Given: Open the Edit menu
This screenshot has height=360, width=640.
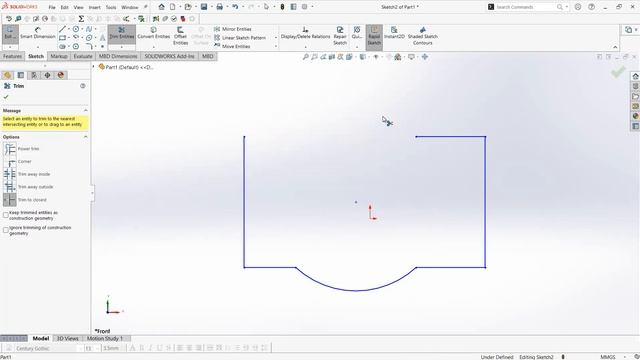Looking at the screenshot, I should [64, 7].
